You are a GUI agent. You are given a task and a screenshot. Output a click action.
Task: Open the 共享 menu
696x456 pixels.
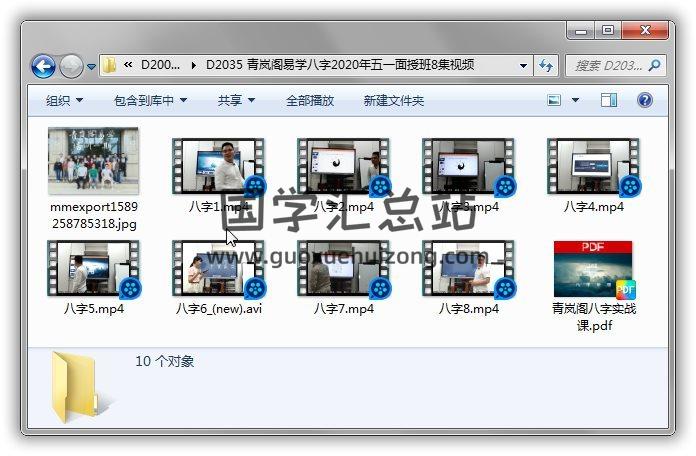click(236, 101)
